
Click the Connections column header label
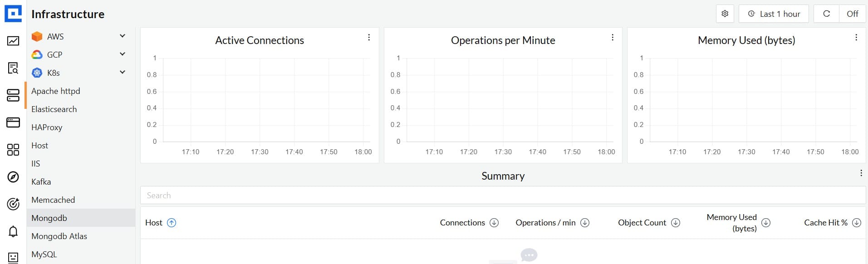point(462,223)
